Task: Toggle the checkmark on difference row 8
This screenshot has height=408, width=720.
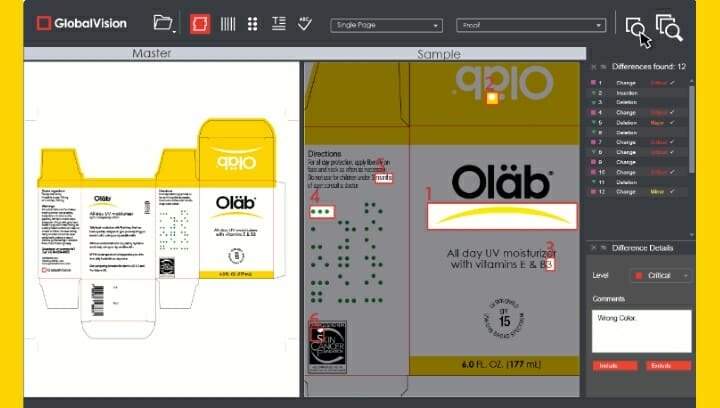Action: (x=672, y=152)
